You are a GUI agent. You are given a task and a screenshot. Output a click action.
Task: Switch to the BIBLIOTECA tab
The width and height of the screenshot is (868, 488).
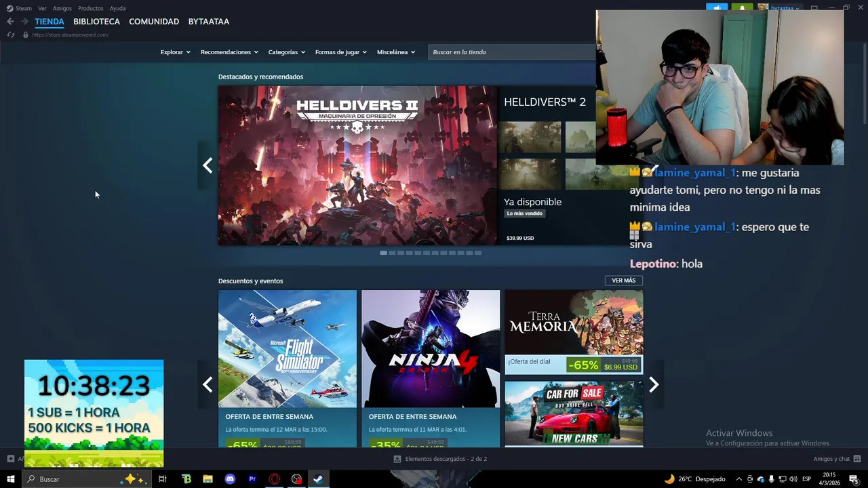(96, 22)
